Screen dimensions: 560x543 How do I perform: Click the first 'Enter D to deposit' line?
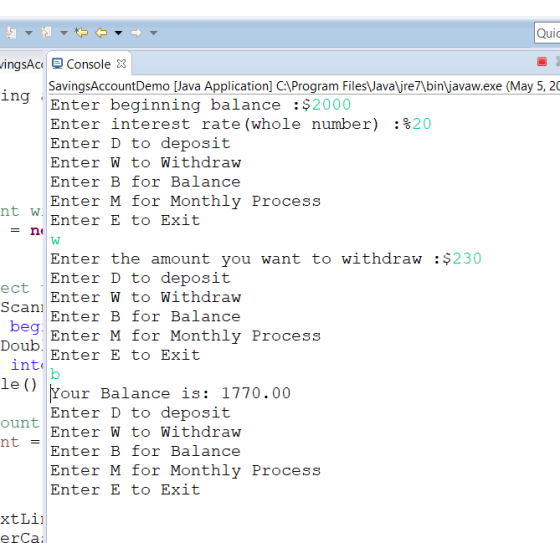(x=140, y=143)
